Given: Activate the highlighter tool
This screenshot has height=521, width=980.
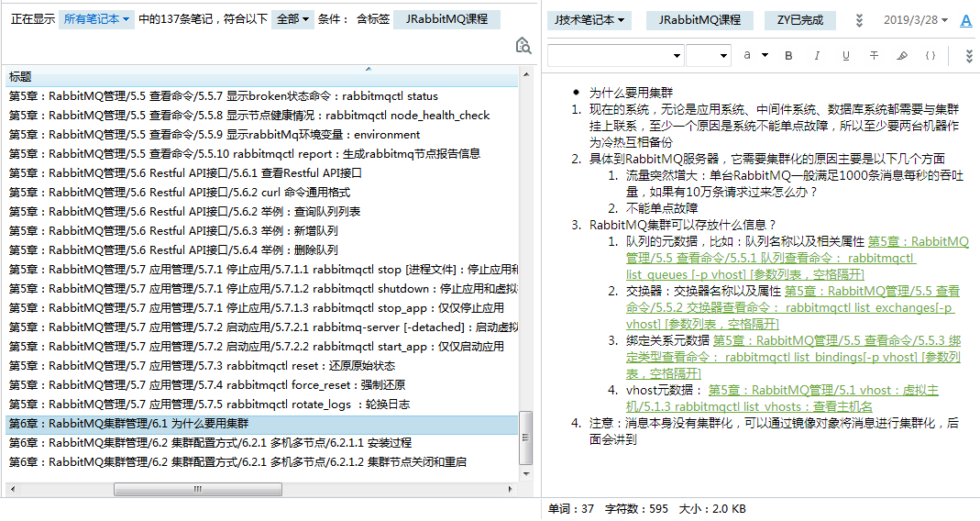Looking at the screenshot, I should 902,56.
